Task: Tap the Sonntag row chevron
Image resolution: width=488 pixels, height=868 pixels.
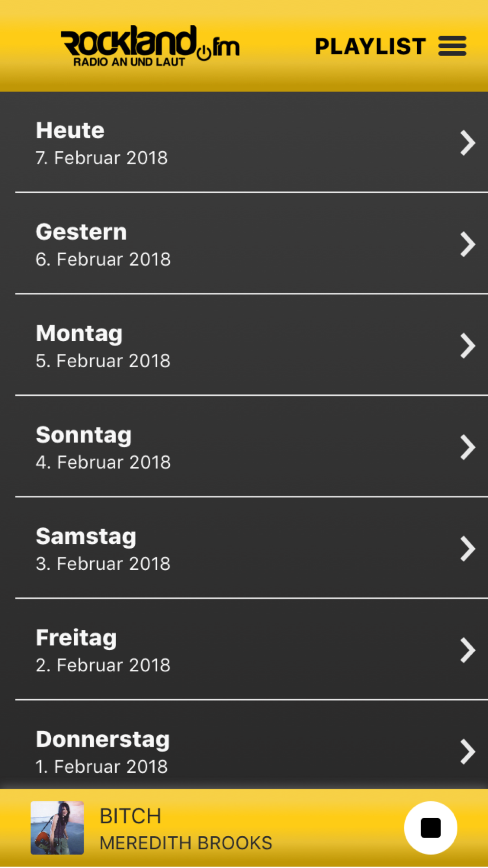Action: tap(467, 447)
